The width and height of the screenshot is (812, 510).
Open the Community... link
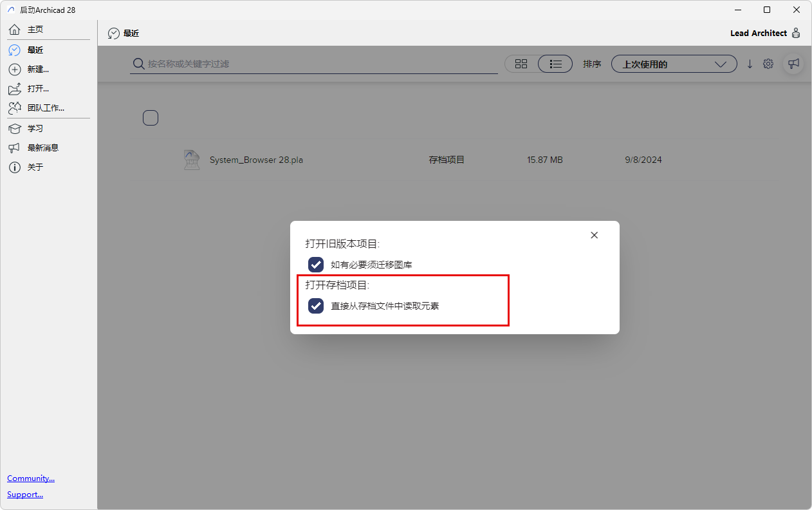31,478
